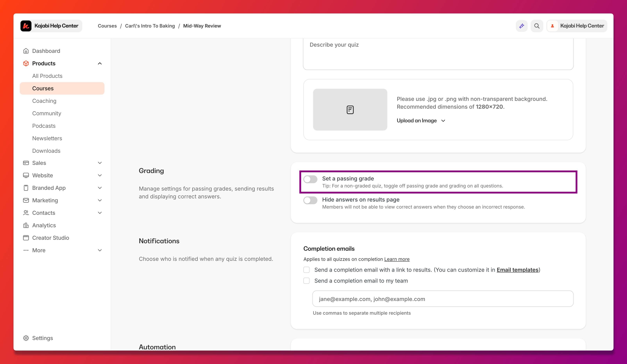This screenshot has width=627, height=364.
Task: Click the Grading section heading
Action: coord(151,171)
